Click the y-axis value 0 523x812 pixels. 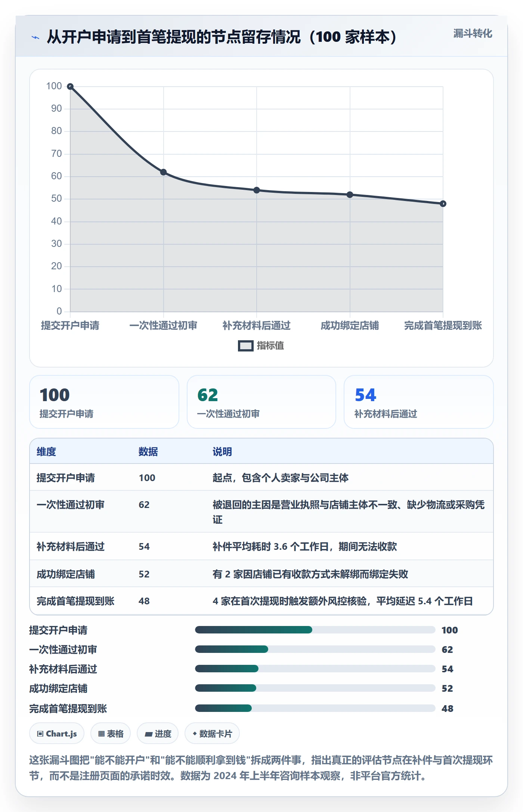point(59,311)
